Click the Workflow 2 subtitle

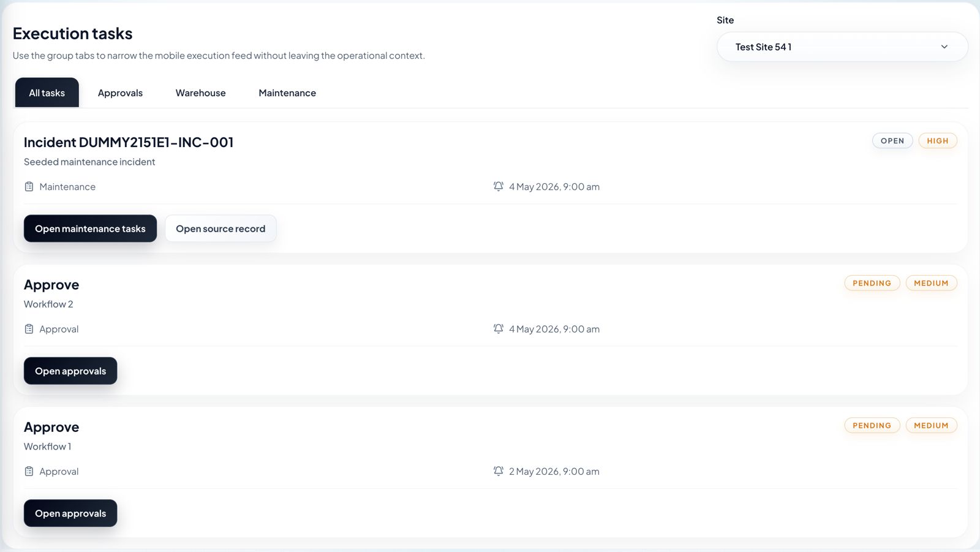click(x=48, y=304)
